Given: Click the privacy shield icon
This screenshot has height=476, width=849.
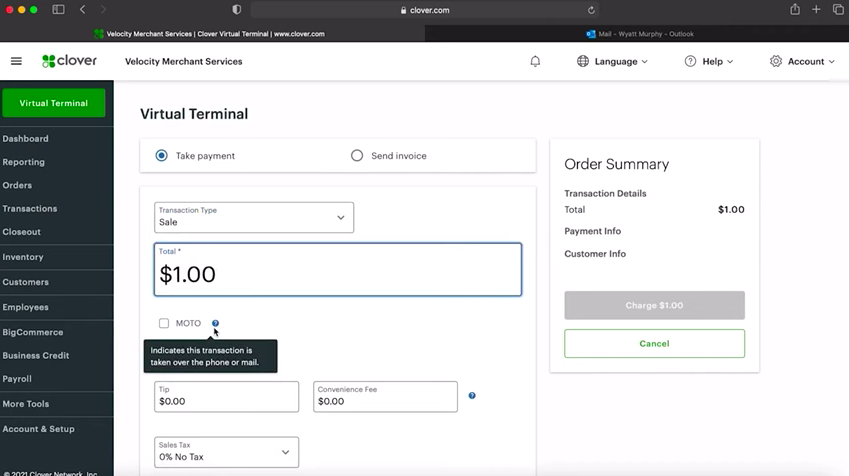Looking at the screenshot, I should (x=237, y=10).
